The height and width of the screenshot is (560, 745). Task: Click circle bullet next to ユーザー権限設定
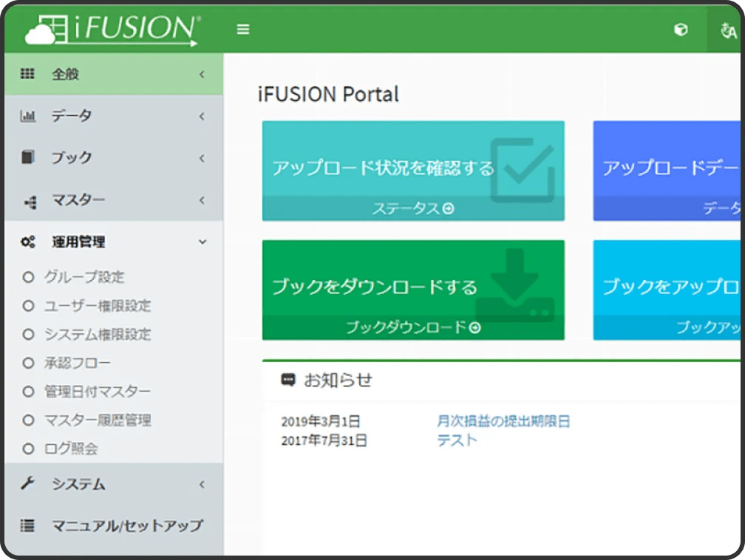[28, 306]
